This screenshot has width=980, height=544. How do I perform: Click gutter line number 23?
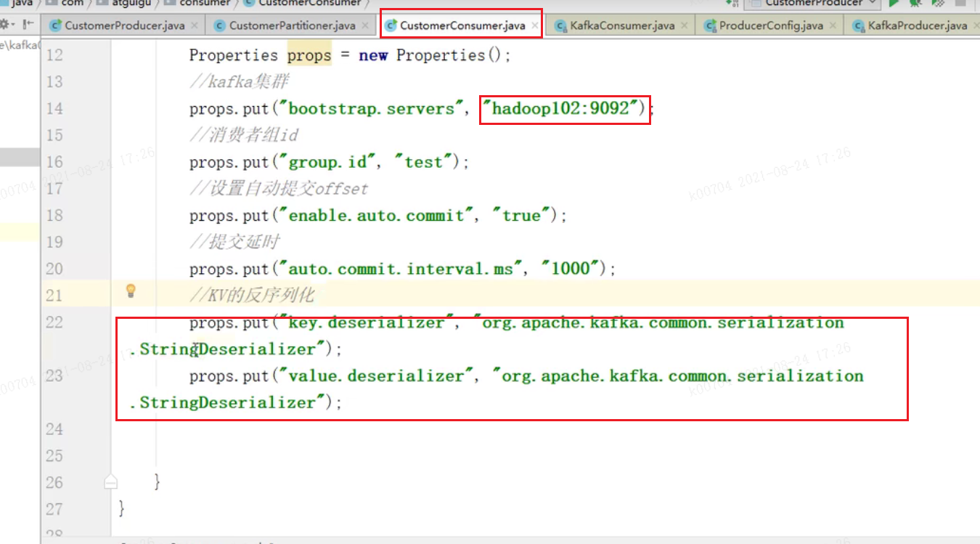[54, 375]
